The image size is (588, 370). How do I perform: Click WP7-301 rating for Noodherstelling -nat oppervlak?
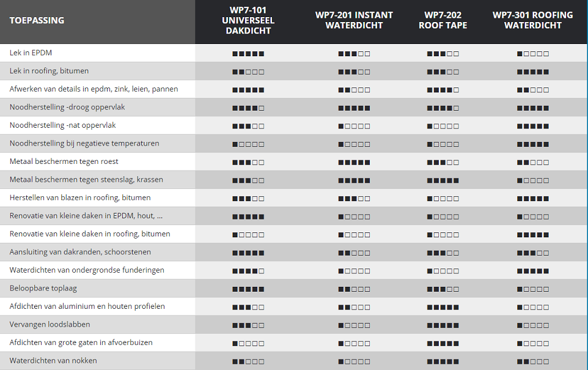[532, 126]
